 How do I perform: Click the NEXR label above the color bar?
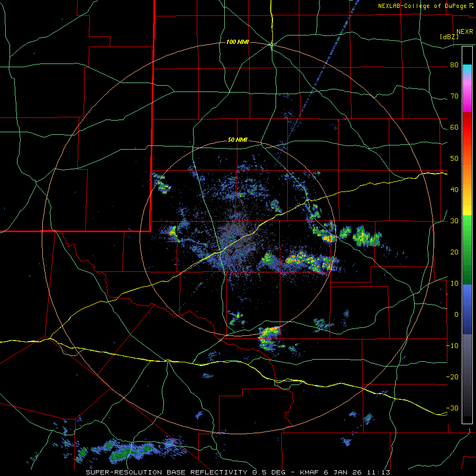[x=464, y=32]
